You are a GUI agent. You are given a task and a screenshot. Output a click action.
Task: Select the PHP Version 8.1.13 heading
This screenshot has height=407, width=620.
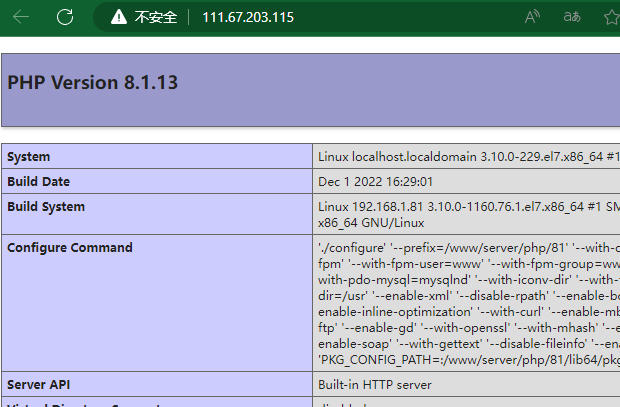[93, 83]
